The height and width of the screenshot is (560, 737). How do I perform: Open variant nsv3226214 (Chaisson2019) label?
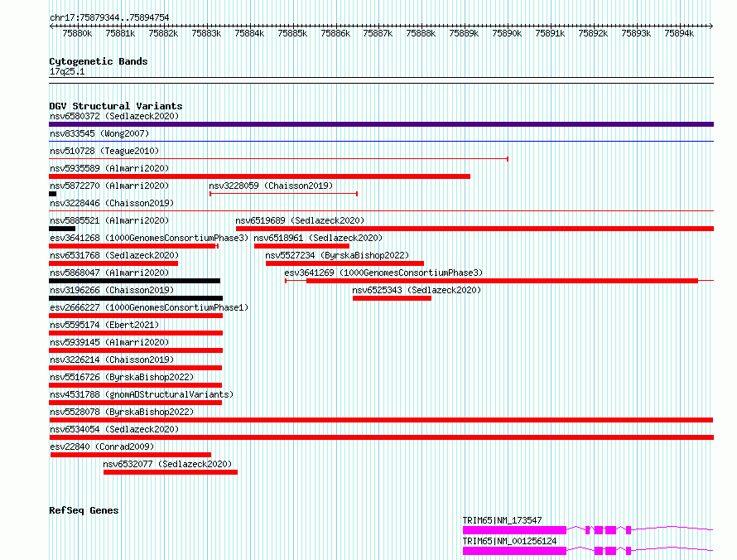(112, 360)
